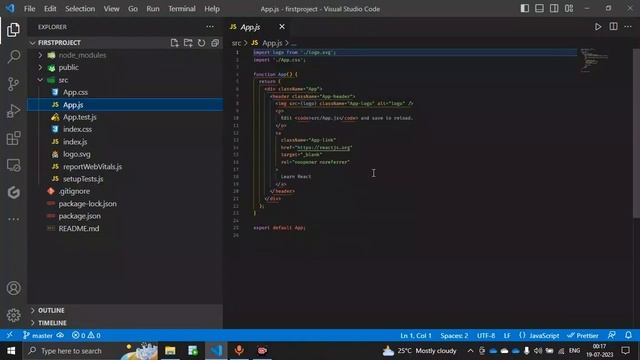Open the Explorer view in activity bar

pyautogui.click(x=13, y=30)
